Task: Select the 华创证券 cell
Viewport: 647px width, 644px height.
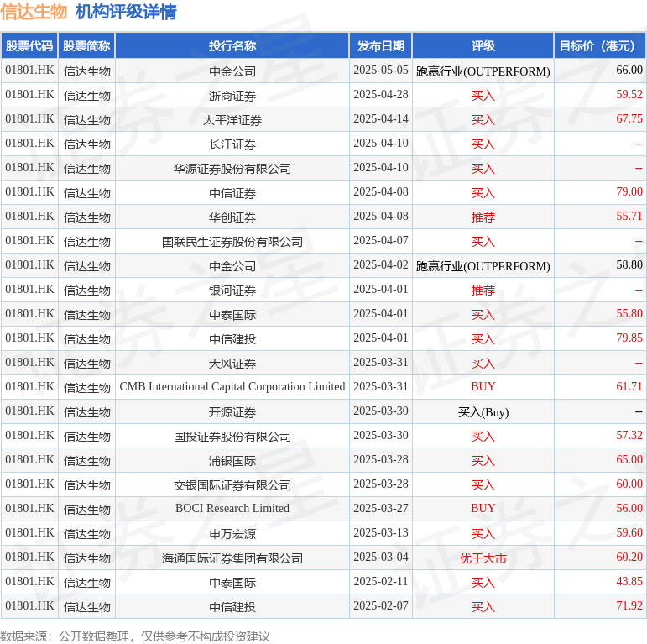Action: coord(232,217)
